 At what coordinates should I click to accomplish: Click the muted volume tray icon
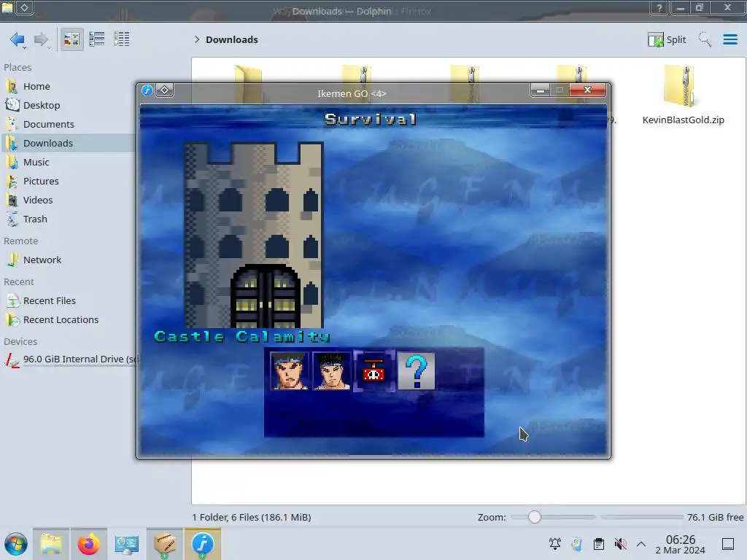click(620, 544)
